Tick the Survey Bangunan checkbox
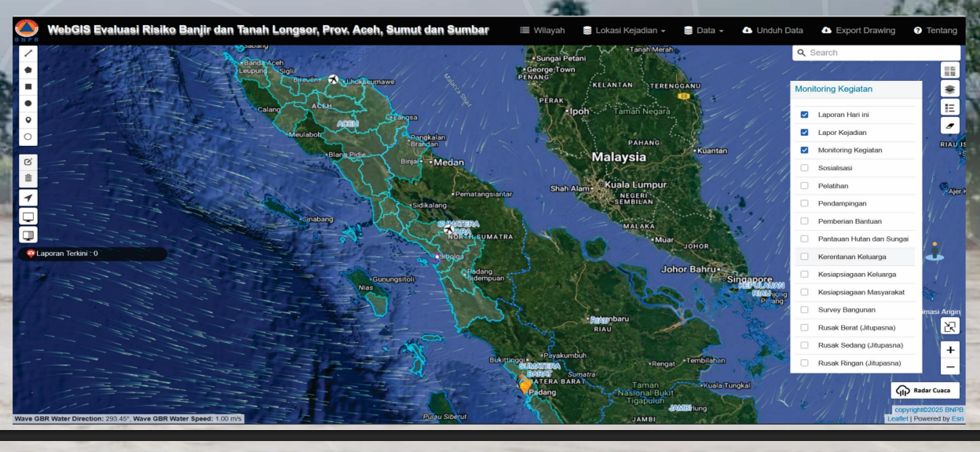980x452 pixels. (x=804, y=310)
